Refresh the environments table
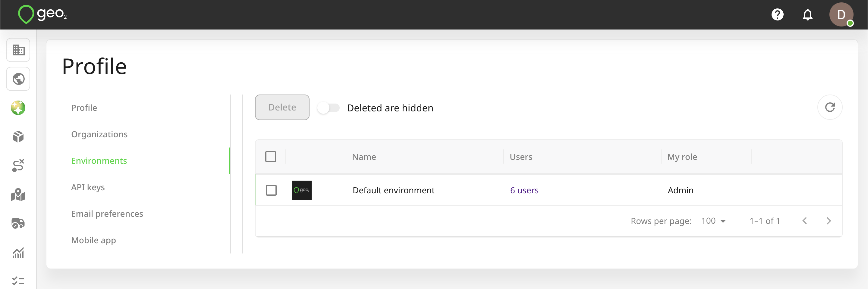Screen dimensions: 868x289 pyautogui.click(x=830, y=107)
